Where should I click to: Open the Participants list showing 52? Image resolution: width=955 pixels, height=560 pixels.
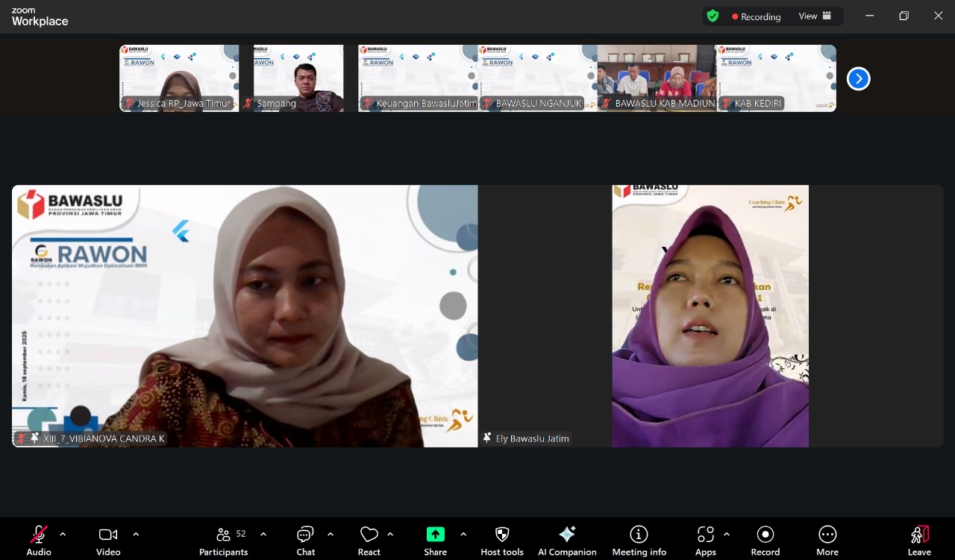point(223,534)
